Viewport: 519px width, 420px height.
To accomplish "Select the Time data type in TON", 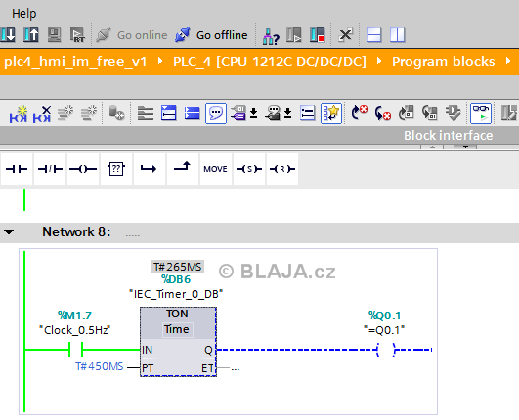I will pyautogui.click(x=177, y=329).
